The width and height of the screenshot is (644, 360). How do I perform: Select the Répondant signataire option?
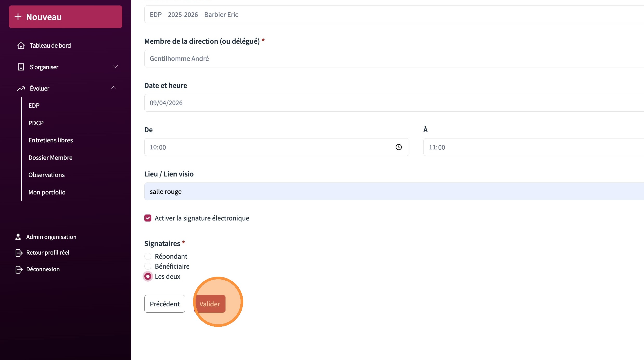[148, 256]
